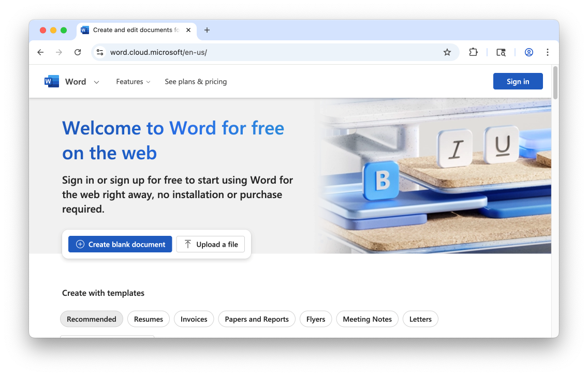Select the Resumes template filter
Viewport: 588px width, 376px height.
coord(149,319)
